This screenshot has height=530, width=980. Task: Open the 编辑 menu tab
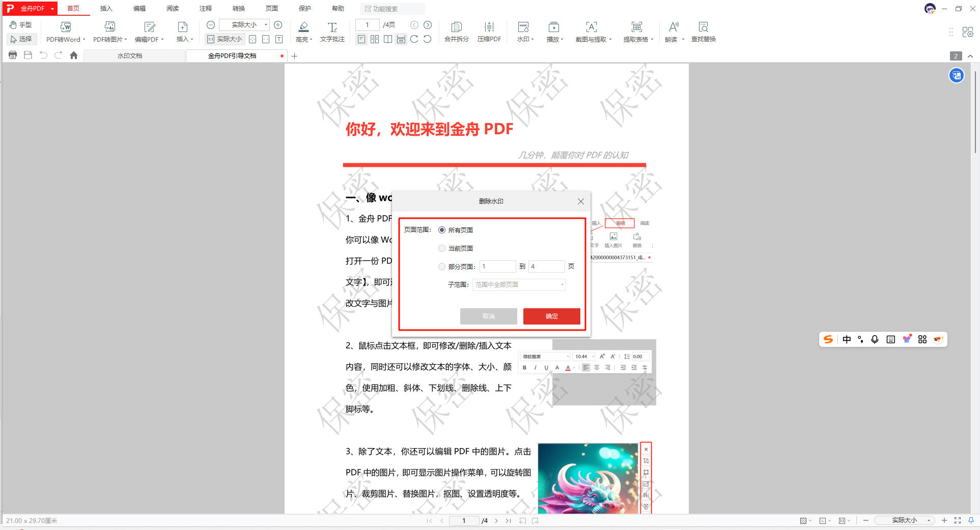tap(139, 9)
